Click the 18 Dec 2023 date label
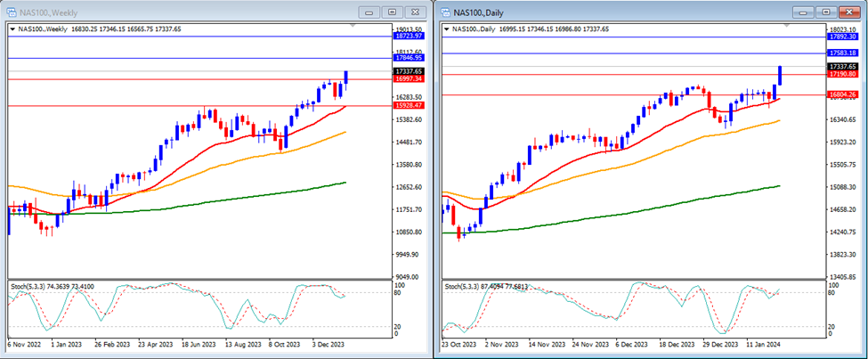Image resolution: width=868 pixels, height=359 pixels. [x=677, y=345]
